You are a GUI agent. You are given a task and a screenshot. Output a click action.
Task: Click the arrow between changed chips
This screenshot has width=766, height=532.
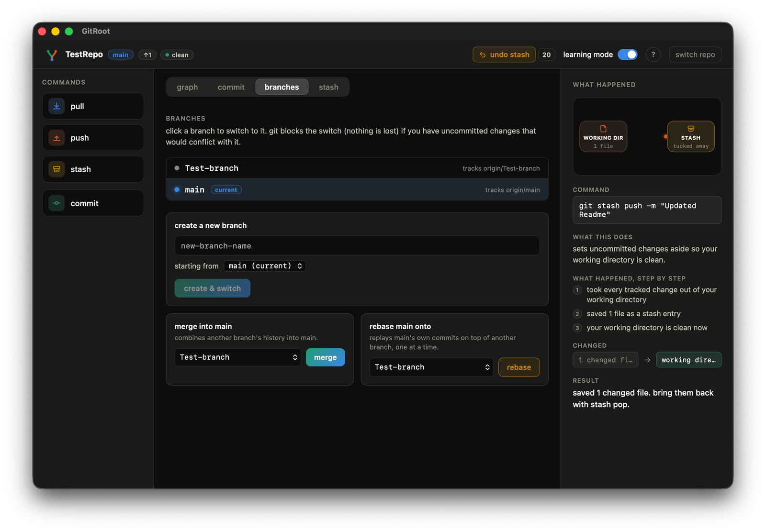click(647, 360)
